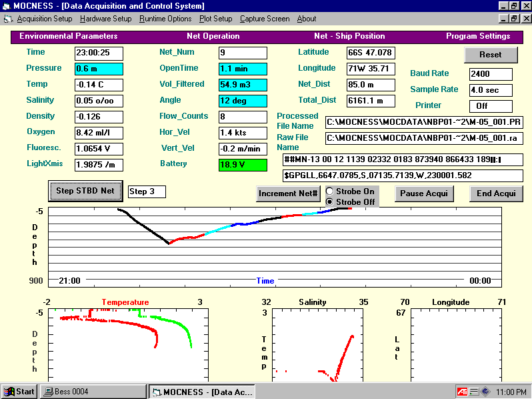Click the Net_Dist value 85.0 m
The image size is (532, 399).
(371, 85)
